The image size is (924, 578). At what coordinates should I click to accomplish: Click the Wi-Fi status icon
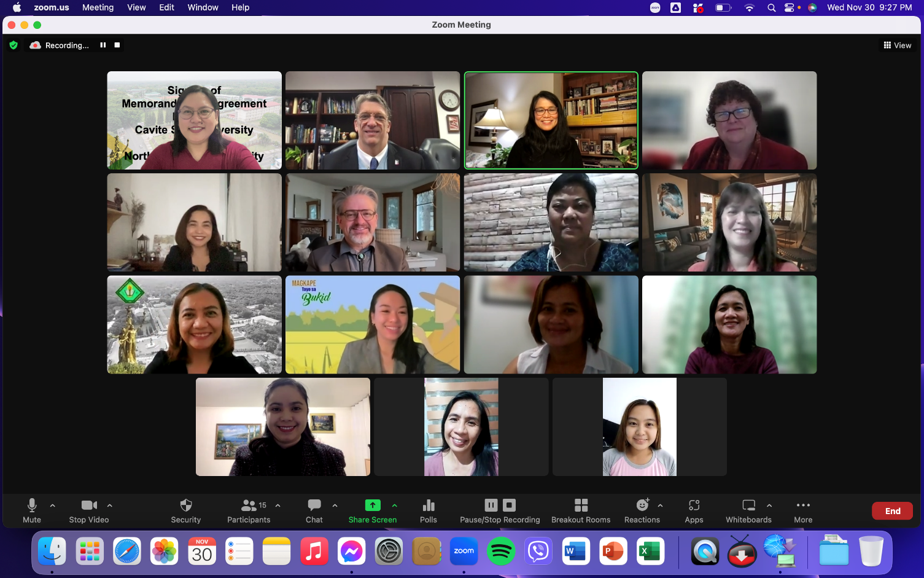click(749, 7)
